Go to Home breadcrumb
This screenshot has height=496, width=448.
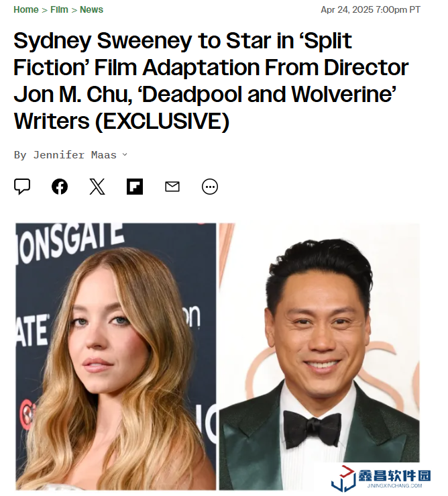coord(26,10)
